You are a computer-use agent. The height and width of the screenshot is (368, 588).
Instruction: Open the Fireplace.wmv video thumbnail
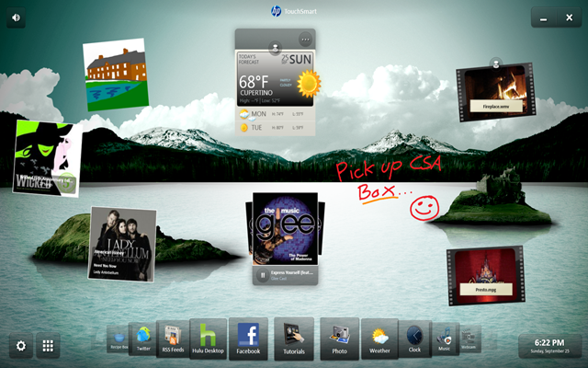point(496,92)
